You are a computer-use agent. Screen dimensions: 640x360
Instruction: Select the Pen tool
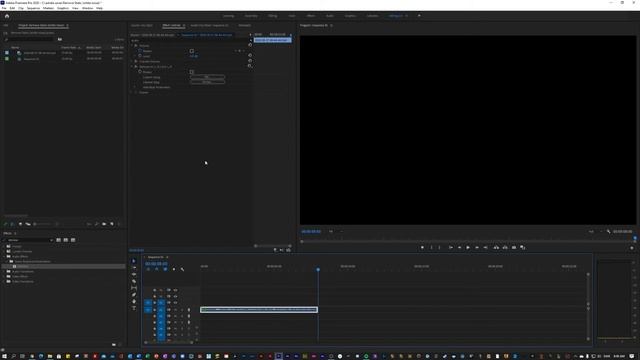pyautogui.click(x=134, y=295)
